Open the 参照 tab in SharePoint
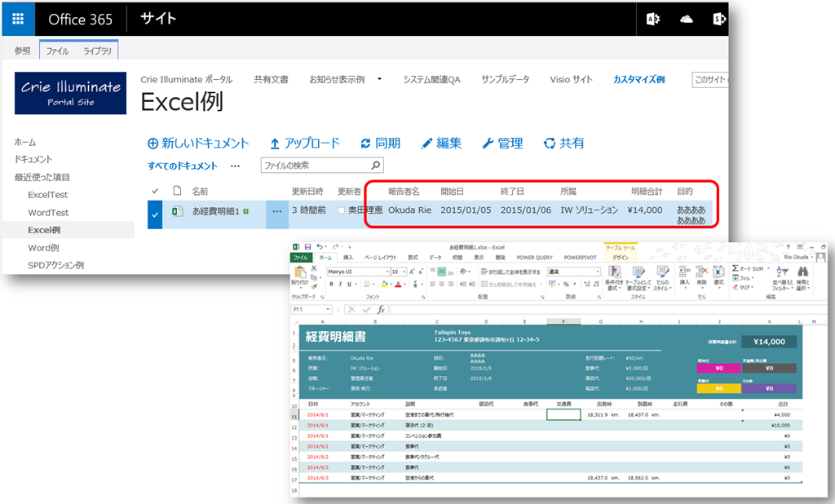This screenshot has height=504, width=835. (x=22, y=51)
